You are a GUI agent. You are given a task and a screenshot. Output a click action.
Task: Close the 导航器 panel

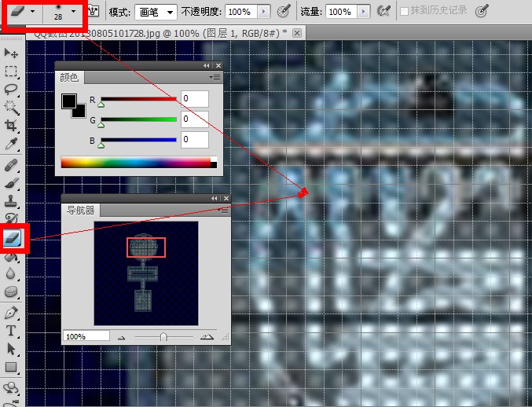tap(226, 199)
